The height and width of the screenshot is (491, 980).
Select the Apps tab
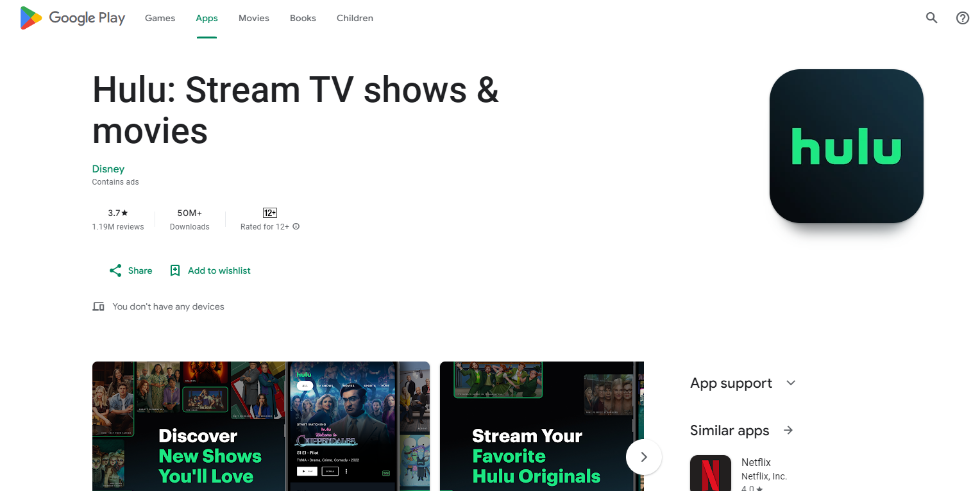207,18
